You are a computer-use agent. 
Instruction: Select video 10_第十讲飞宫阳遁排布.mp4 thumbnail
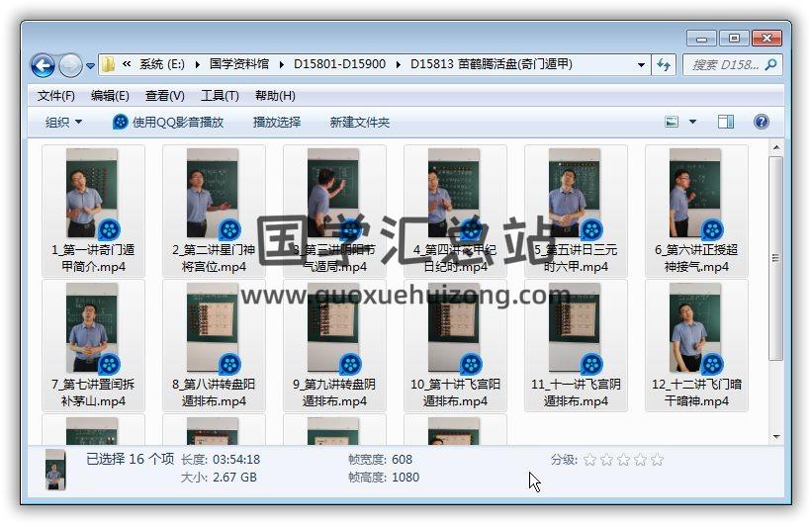[454, 327]
